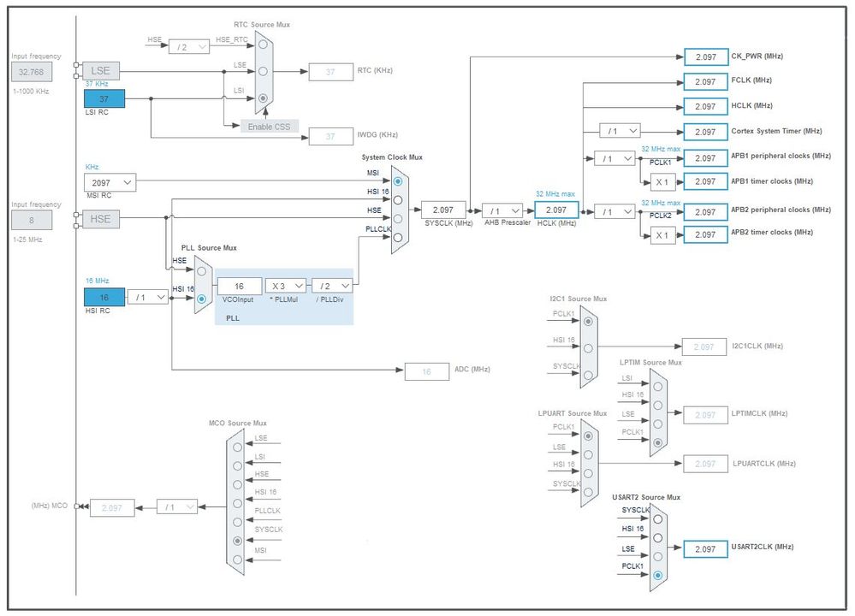855x616 pixels.
Task: Click the CK_PWR (MHz) value box
Action: point(705,56)
